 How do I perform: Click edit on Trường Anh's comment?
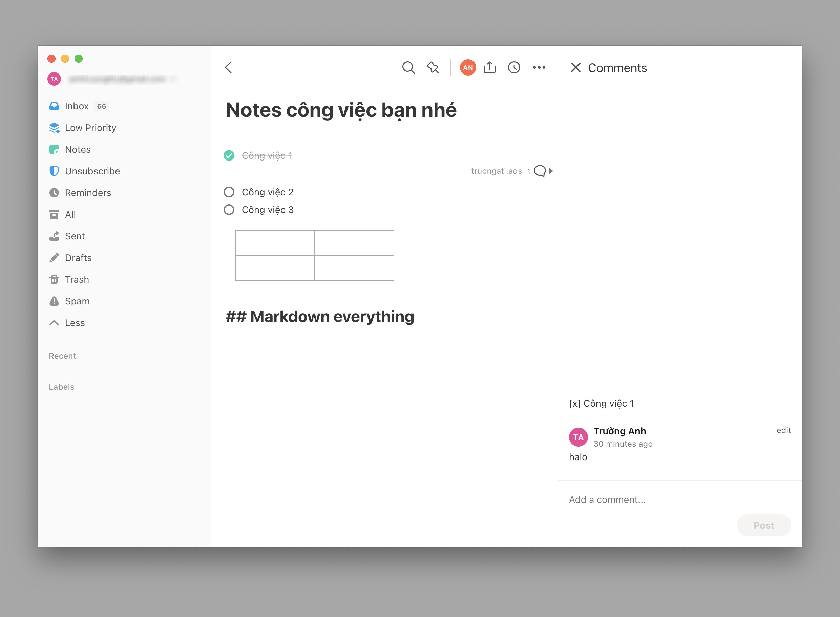(783, 430)
